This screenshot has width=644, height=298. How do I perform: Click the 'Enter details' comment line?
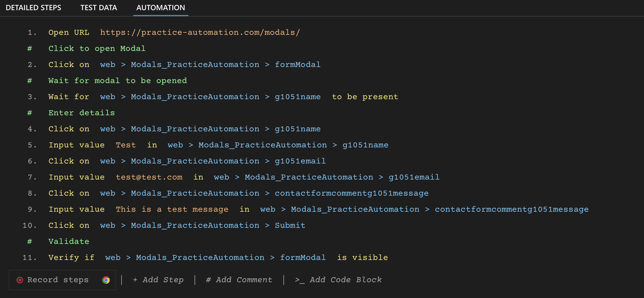click(81, 113)
